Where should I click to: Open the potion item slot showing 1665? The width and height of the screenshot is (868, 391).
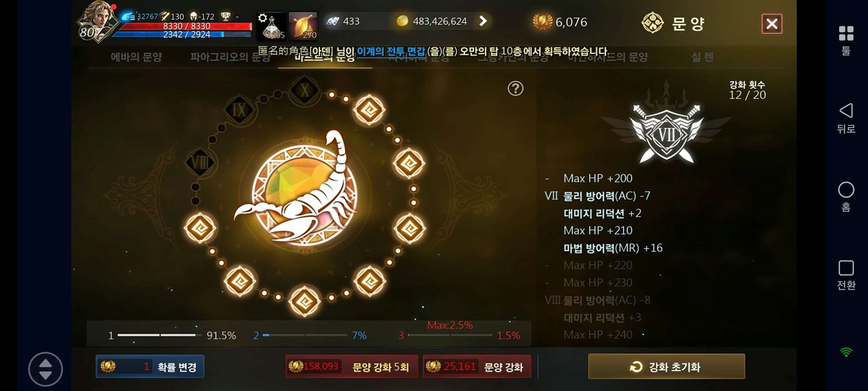(x=271, y=25)
